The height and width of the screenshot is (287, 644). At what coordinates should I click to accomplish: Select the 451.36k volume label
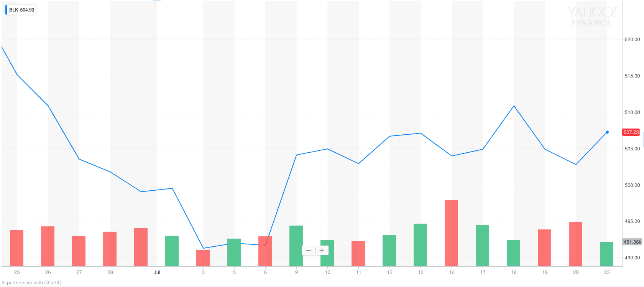632,242
